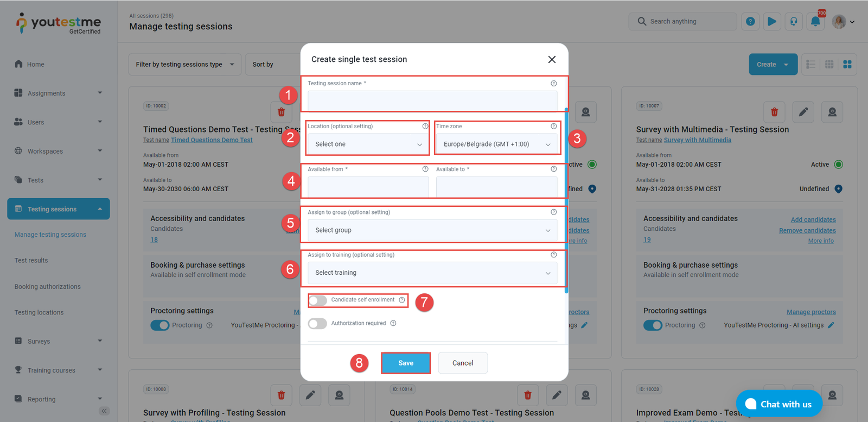Open Training courses in sidebar
Image resolution: width=868 pixels, height=422 pixels.
tap(59, 370)
